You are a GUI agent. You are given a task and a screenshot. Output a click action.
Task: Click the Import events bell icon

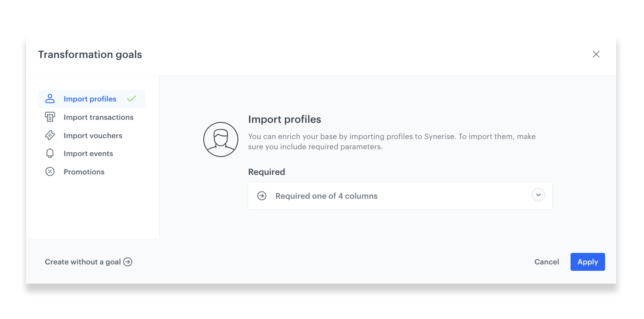50,153
